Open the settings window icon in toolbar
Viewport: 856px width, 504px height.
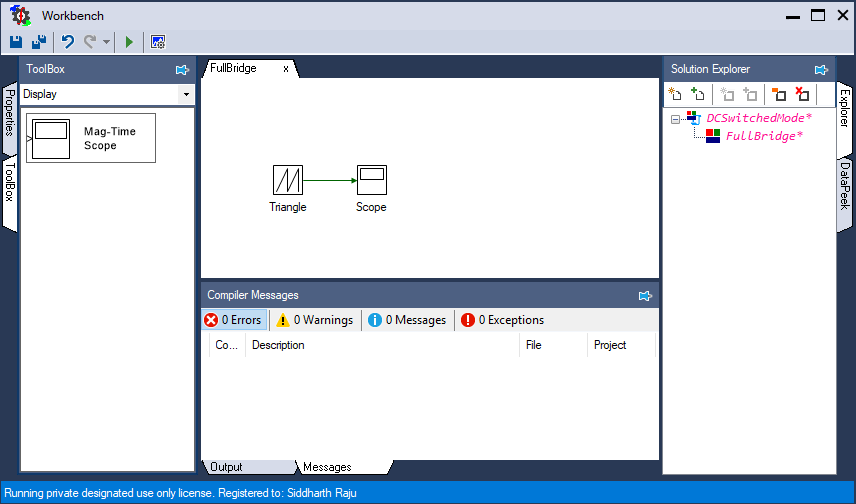click(x=158, y=42)
